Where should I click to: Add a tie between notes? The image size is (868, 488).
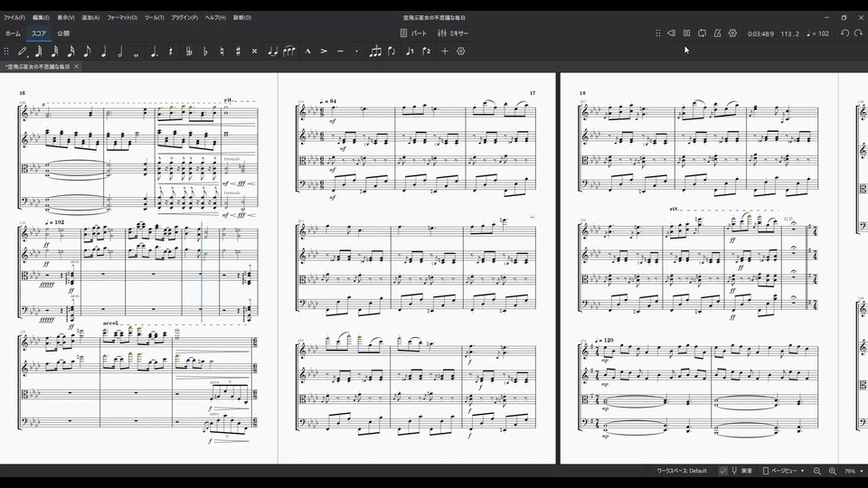272,51
